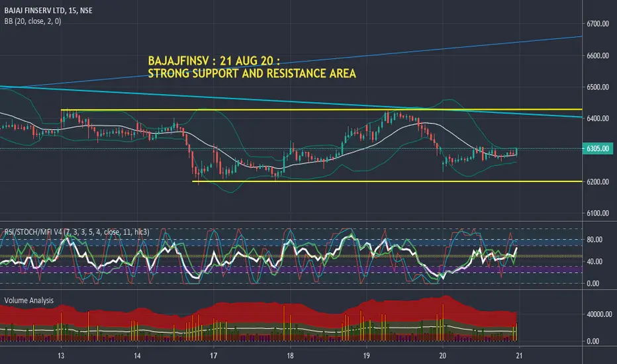The image size is (617, 364).
Task: Click the 6305.00 current price label
Action: pos(597,149)
